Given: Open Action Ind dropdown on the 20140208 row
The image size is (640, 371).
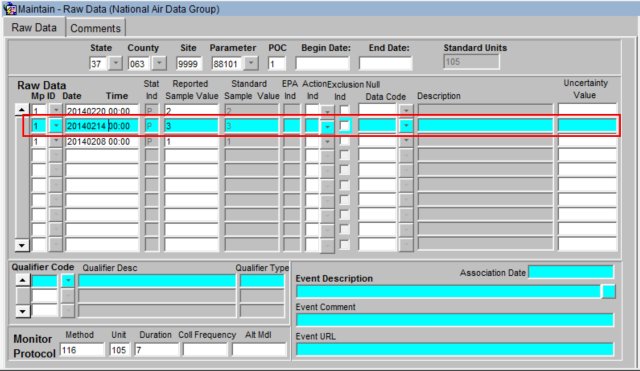Looking at the screenshot, I should (x=327, y=142).
